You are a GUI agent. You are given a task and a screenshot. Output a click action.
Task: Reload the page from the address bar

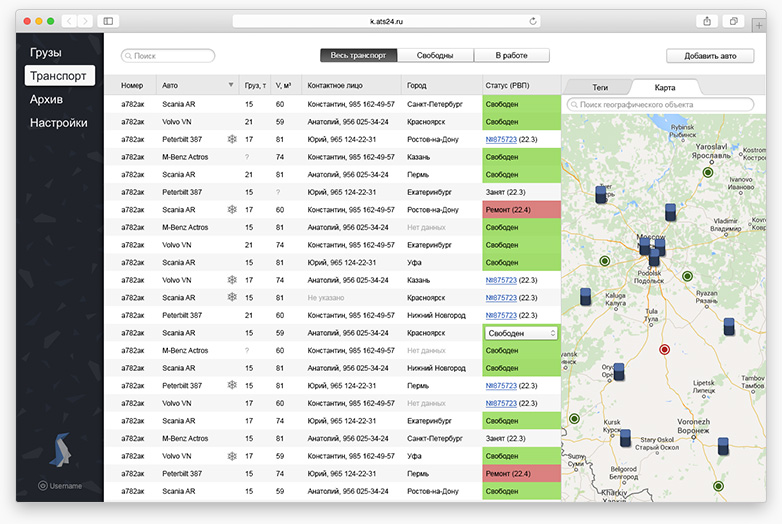pyautogui.click(x=533, y=21)
